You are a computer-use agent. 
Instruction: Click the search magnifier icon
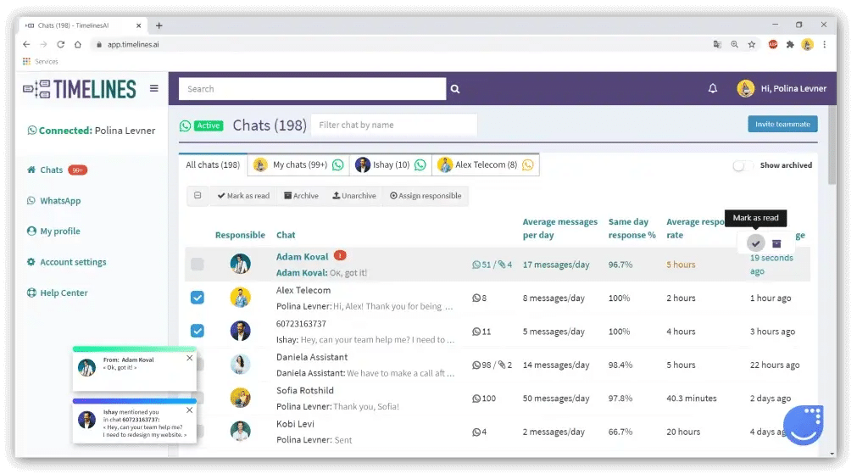coord(455,89)
